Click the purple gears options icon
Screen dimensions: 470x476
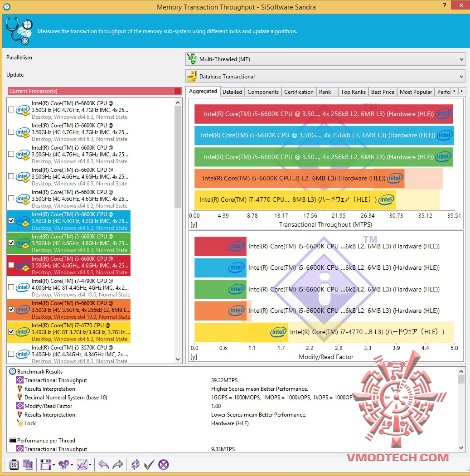[64, 465]
